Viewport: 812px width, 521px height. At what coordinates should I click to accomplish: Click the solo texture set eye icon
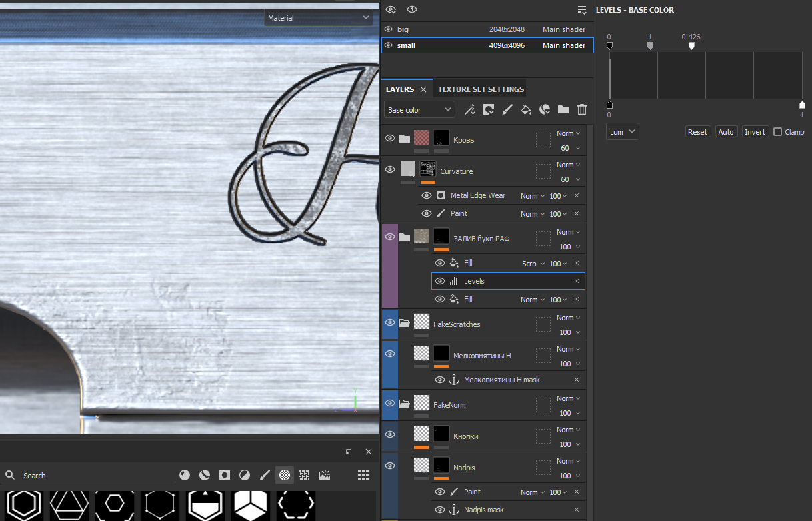pos(412,9)
